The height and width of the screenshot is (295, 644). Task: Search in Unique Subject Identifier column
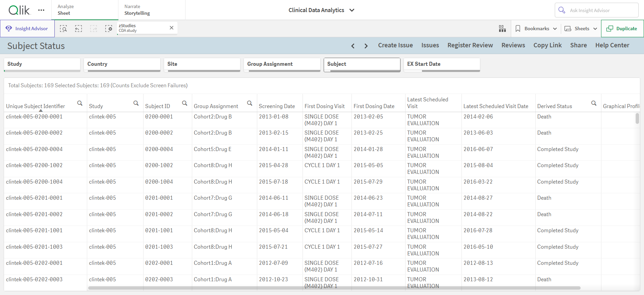pos(80,103)
